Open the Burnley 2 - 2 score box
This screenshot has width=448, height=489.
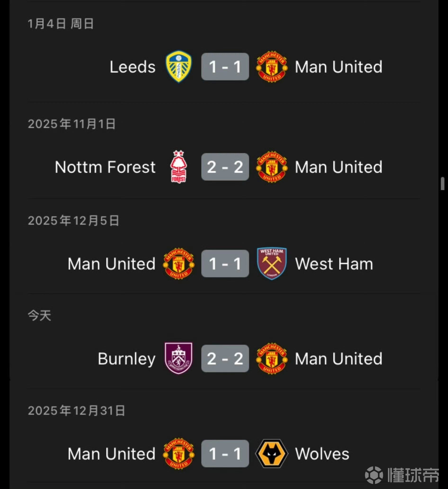pos(225,359)
